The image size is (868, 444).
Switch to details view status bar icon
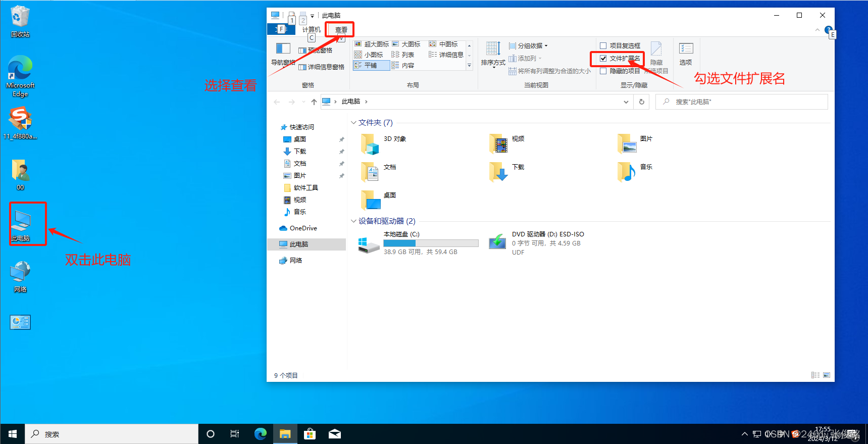pos(815,375)
